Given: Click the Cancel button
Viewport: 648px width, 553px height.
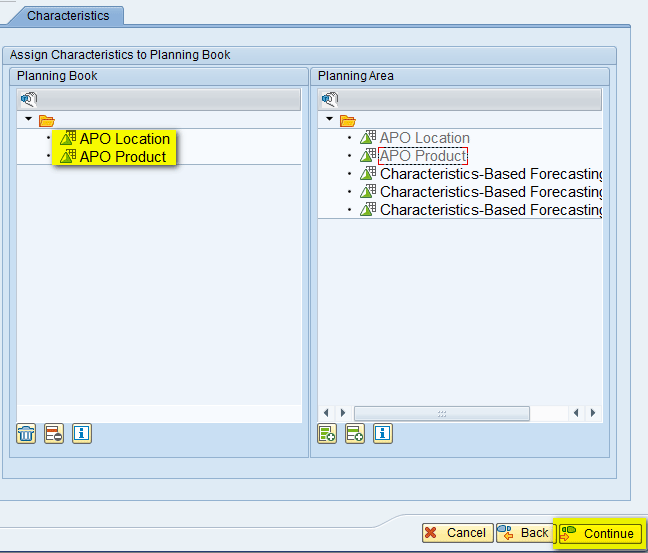Looking at the screenshot, I should 457,533.
